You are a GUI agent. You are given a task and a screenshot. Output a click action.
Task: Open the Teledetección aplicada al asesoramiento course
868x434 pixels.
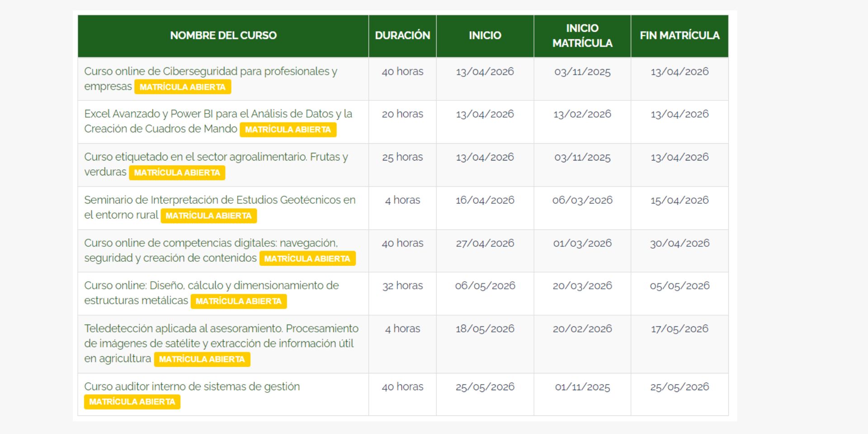tap(221, 329)
